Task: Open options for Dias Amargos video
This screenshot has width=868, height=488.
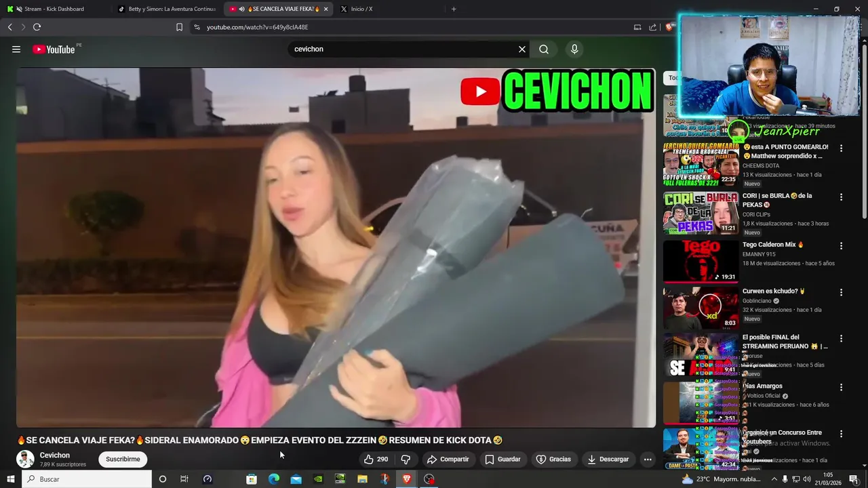Action: coord(842,387)
